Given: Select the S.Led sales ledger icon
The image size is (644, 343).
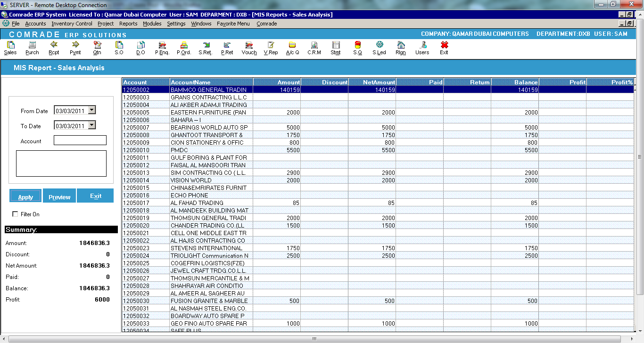Looking at the screenshot, I should pyautogui.click(x=379, y=47).
